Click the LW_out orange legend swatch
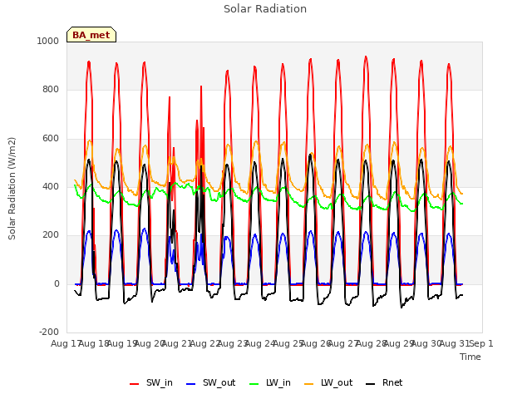532x399 pixels. (308, 383)
